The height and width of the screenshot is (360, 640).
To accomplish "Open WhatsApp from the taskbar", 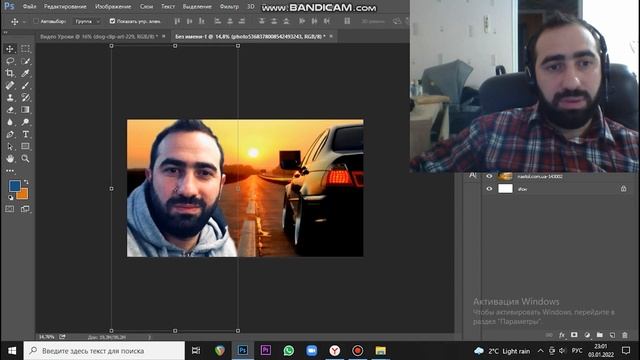I will (x=289, y=351).
